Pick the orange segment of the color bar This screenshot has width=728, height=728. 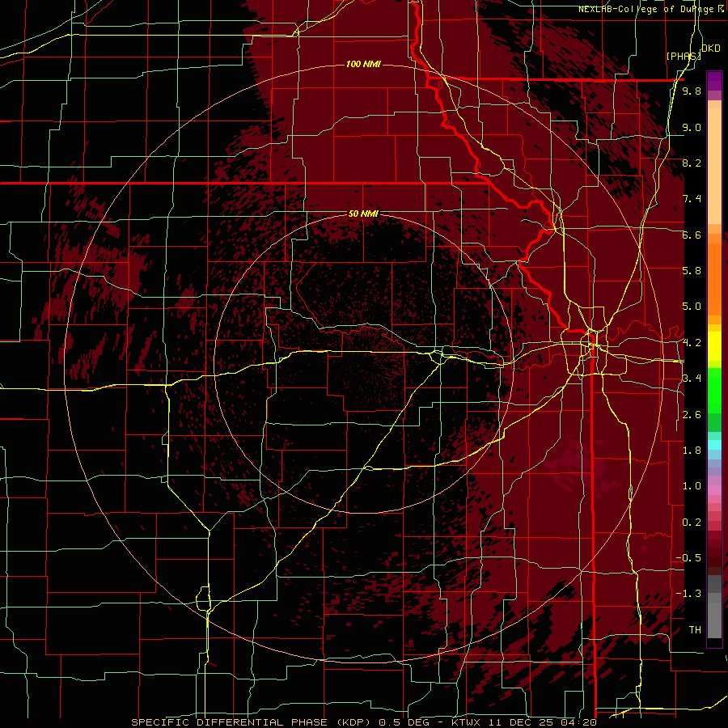click(714, 278)
